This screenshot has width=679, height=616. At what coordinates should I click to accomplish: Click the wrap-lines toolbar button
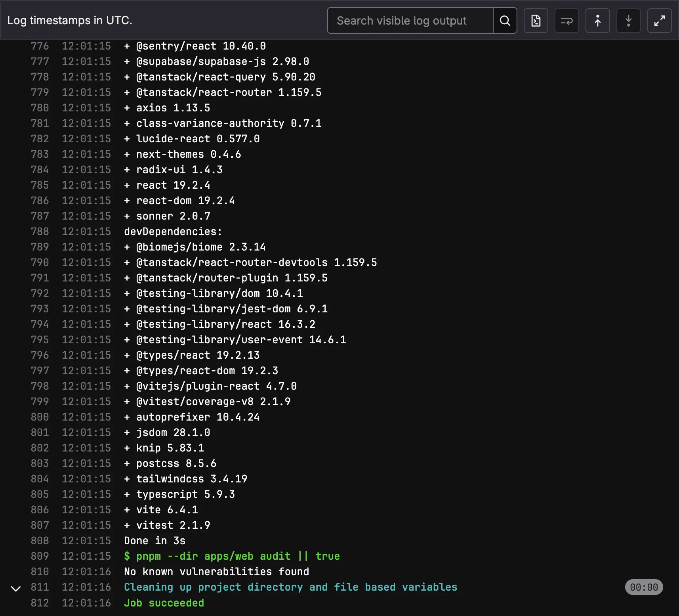[566, 20]
